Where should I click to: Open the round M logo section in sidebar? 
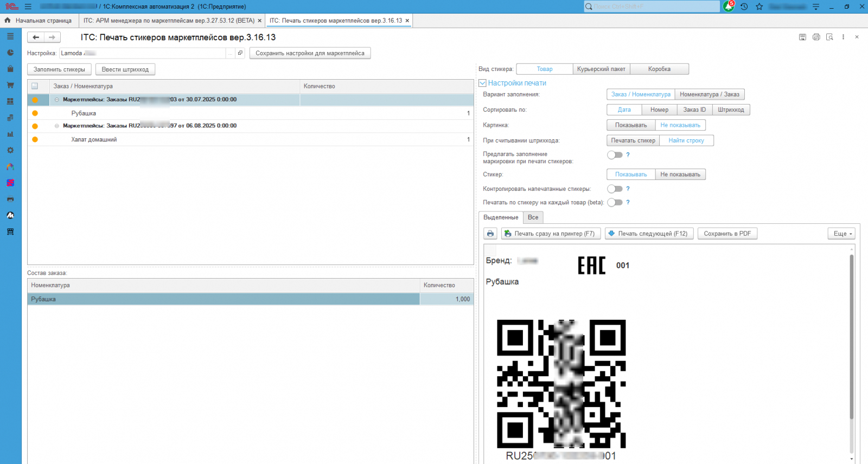(x=10, y=215)
